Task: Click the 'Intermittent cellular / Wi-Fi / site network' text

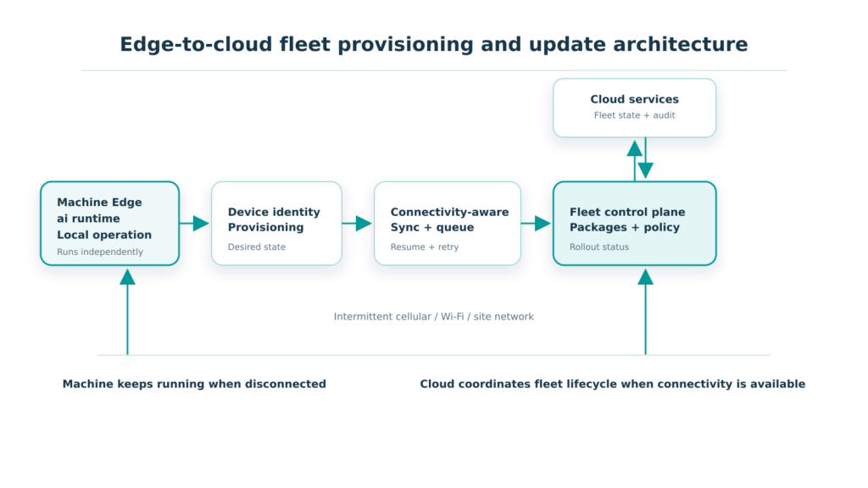Action: pyautogui.click(x=433, y=317)
